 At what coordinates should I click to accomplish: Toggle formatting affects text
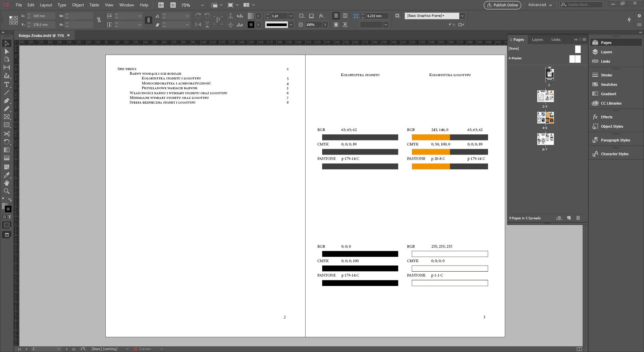(10, 217)
